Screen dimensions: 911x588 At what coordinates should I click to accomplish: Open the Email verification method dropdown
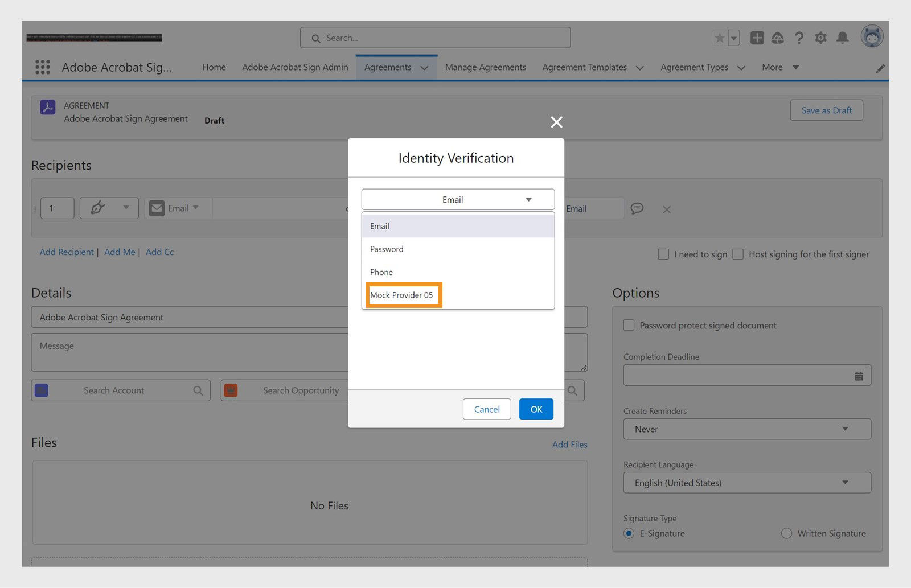pos(458,199)
